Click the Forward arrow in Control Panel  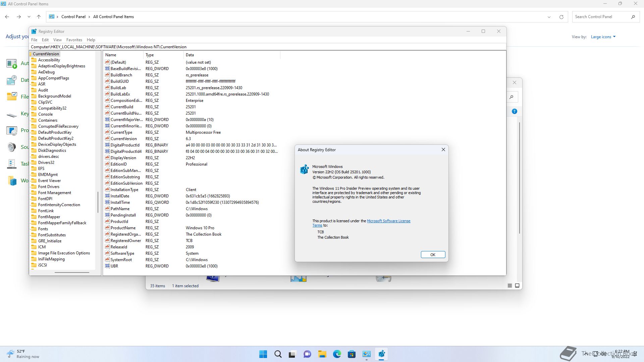(19, 17)
